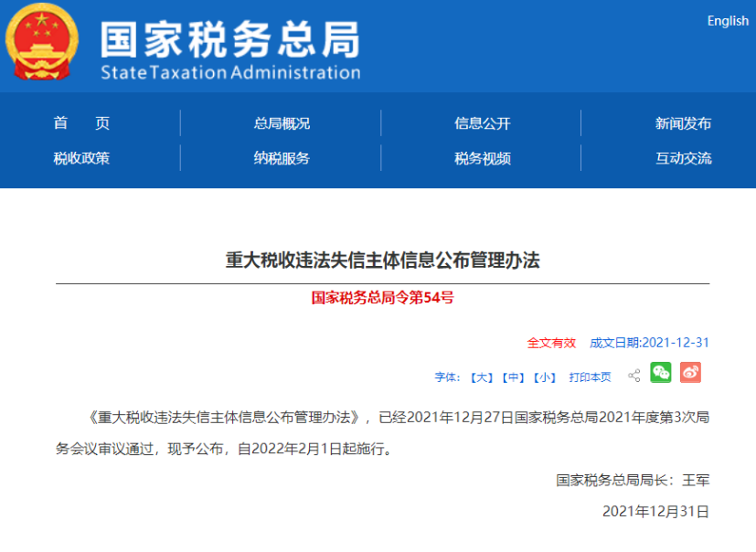Share the article via Weibo icon
This screenshot has height=552, width=756.
point(690,372)
